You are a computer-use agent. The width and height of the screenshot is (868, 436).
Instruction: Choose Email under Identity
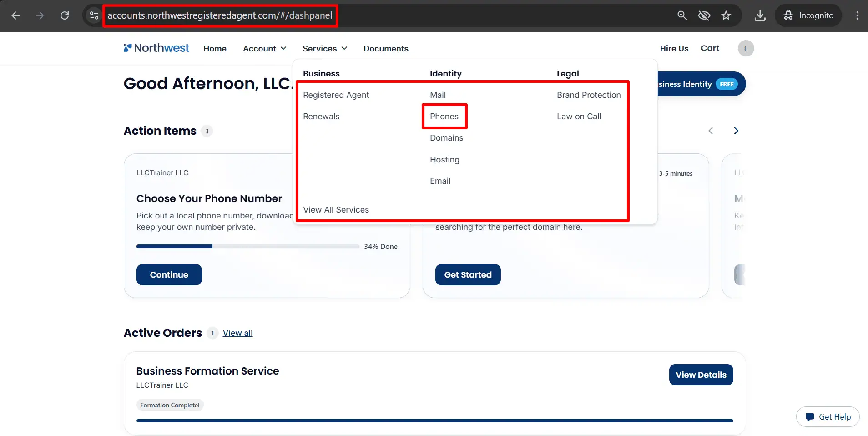tap(440, 181)
